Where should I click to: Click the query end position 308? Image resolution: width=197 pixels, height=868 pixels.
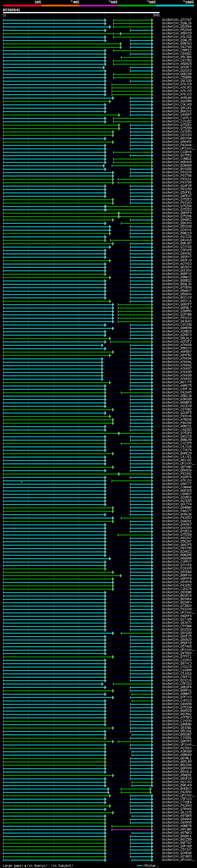click(155, 15)
